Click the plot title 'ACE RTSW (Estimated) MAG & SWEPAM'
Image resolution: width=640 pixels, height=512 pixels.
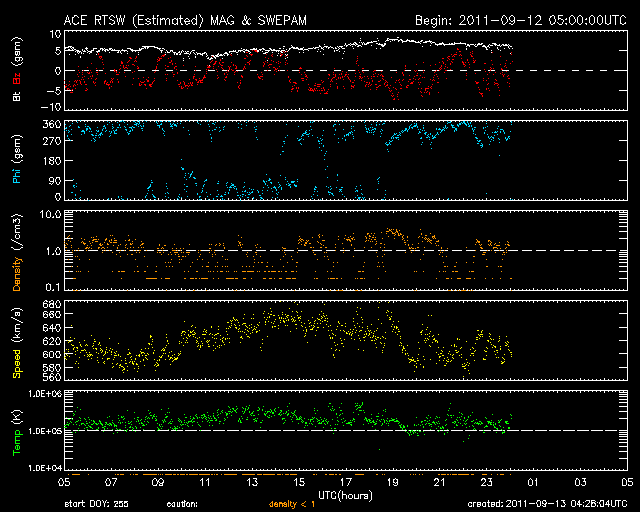185,20
